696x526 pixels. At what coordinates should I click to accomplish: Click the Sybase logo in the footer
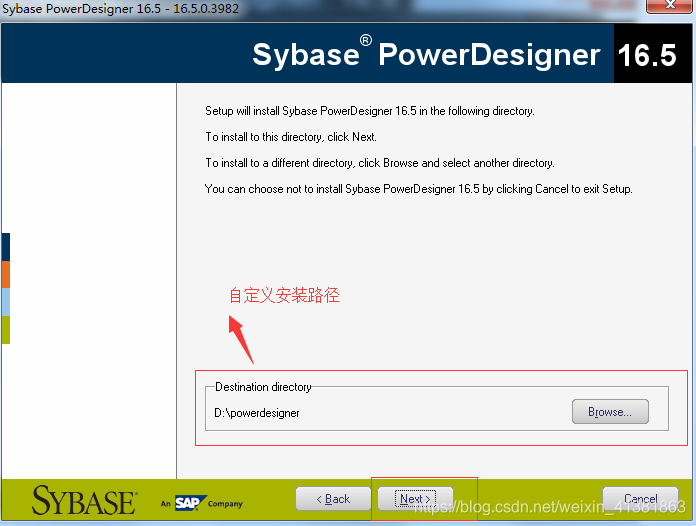click(84, 500)
